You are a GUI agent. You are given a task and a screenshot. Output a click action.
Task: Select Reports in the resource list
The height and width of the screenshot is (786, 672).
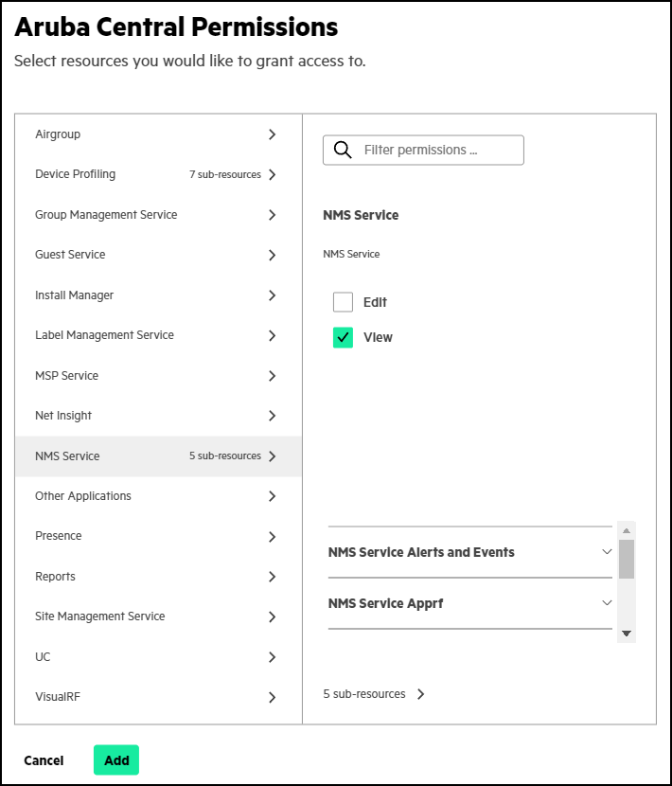tap(55, 577)
